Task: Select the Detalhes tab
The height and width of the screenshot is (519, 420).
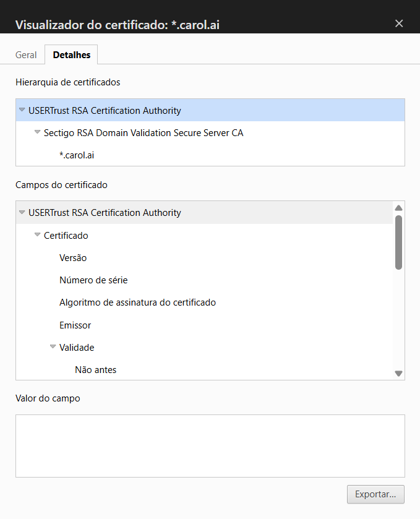Action: click(72, 55)
